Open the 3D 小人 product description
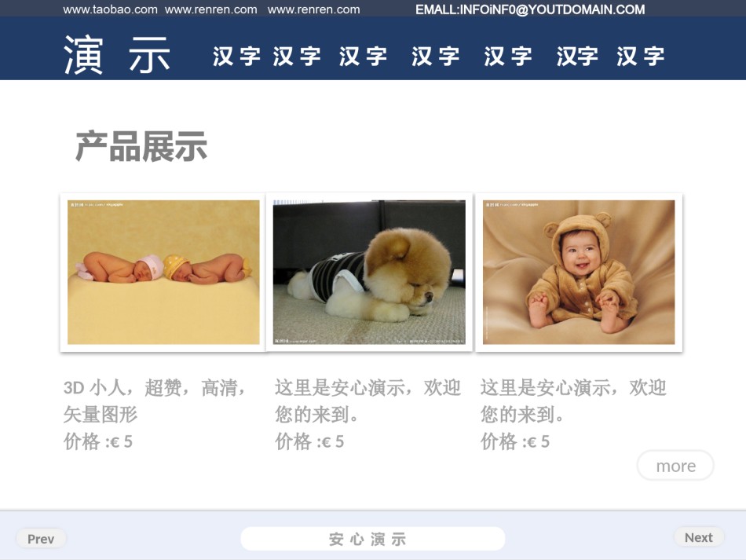Viewport: 746px width, 560px height. tap(155, 401)
